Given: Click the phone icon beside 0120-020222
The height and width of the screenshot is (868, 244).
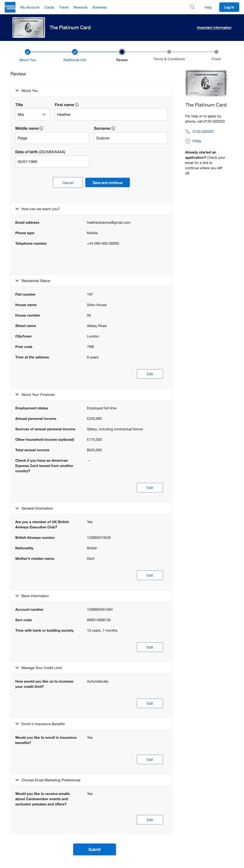Looking at the screenshot, I should 188,131.
